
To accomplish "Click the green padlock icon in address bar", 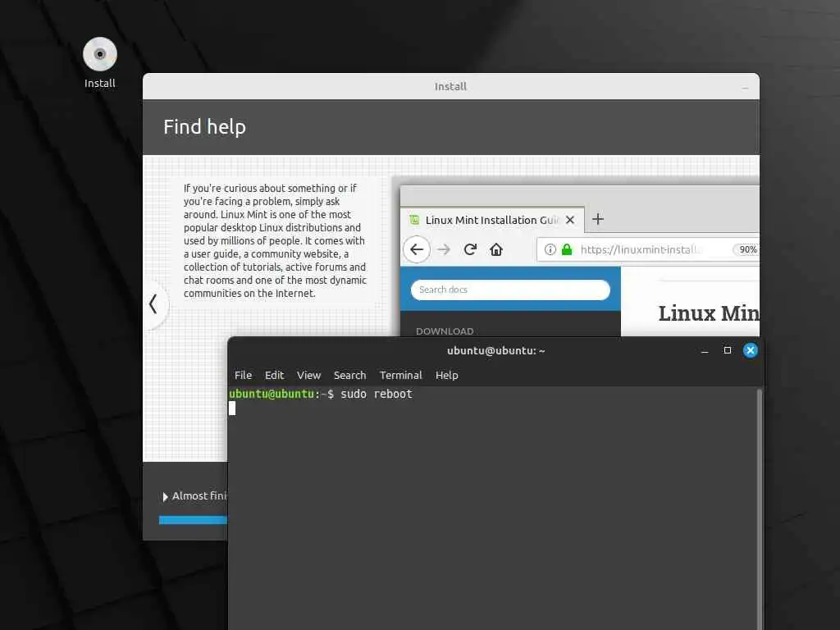I will (567, 249).
